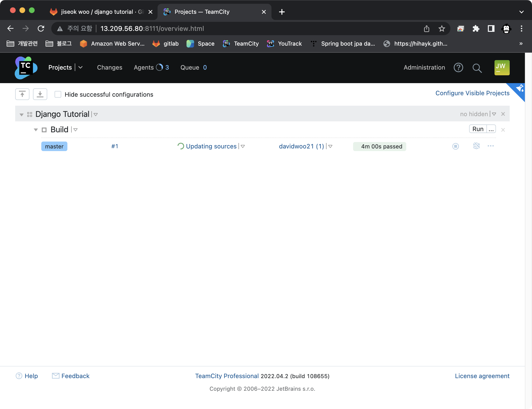532x409 pixels.
Task: Open Chrome three-dot menu
Action: (x=521, y=29)
